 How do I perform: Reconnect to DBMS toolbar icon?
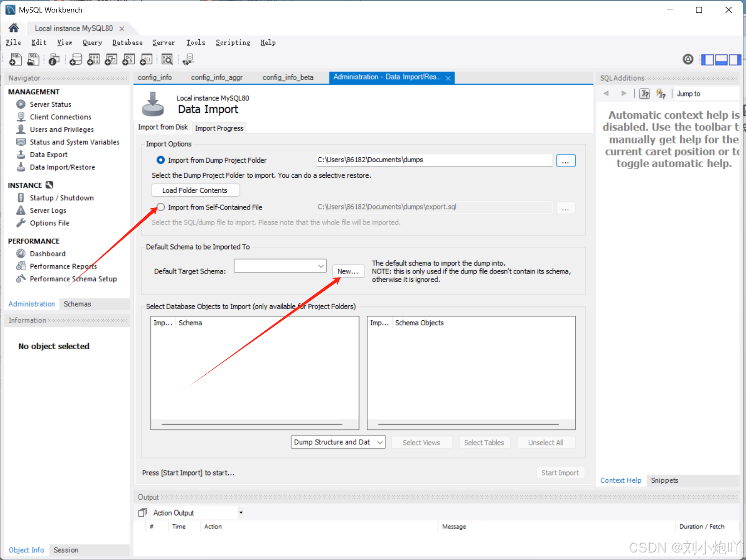[188, 59]
